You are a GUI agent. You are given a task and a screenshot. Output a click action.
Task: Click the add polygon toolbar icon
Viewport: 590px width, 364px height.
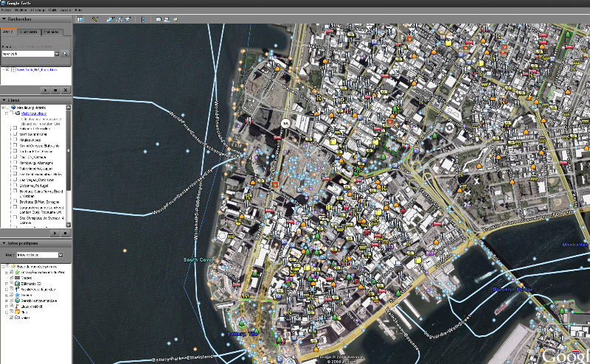(109, 19)
